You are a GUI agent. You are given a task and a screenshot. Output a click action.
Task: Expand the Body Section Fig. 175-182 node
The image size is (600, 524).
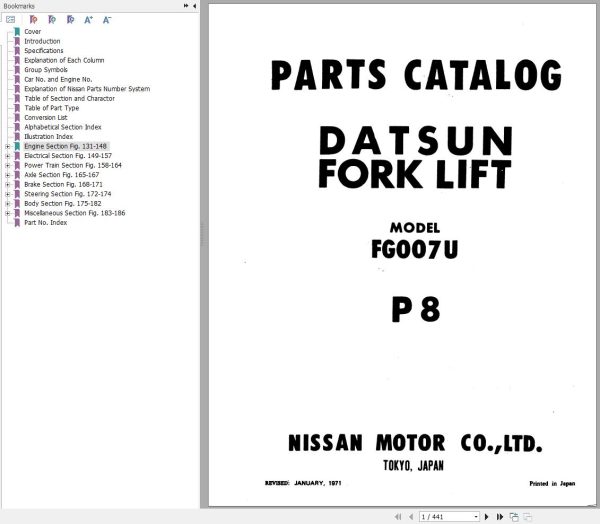[x=8, y=204]
